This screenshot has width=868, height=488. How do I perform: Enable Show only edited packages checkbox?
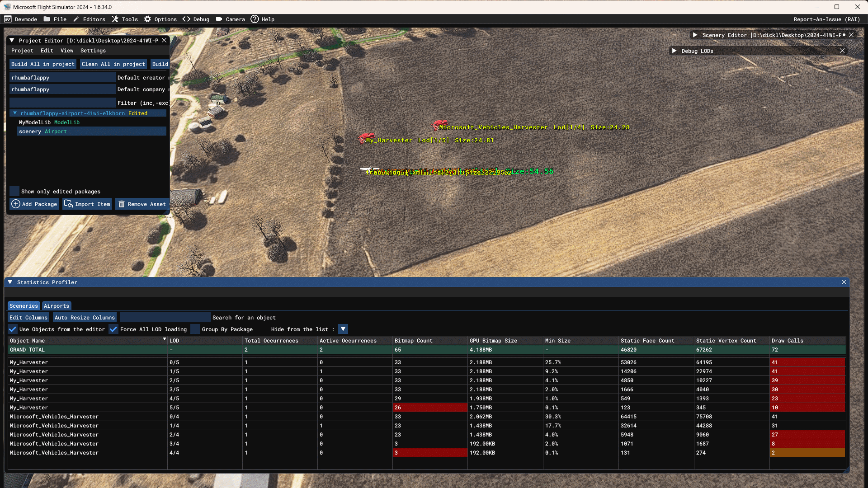tap(14, 192)
